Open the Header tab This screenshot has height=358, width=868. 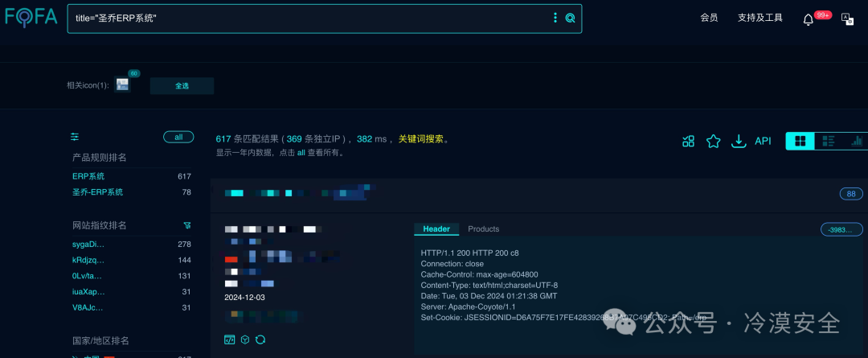pyautogui.click(x=436, y=228)
